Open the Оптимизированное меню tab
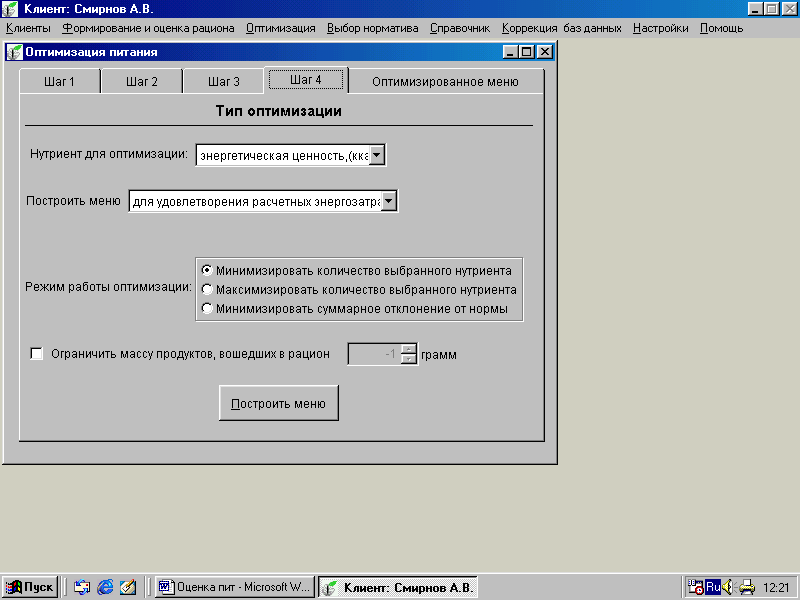 pyautogui.click(x=445, y=82)
